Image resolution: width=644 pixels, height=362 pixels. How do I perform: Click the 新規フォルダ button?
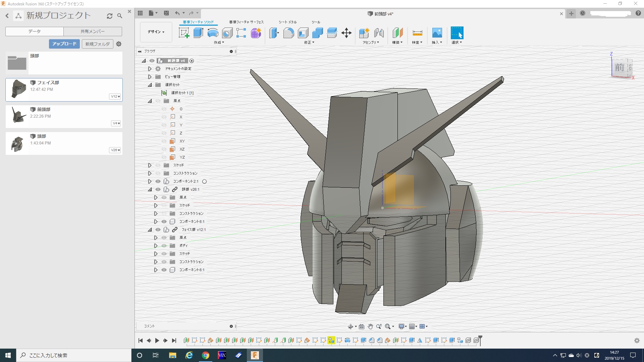pos(97,44)
